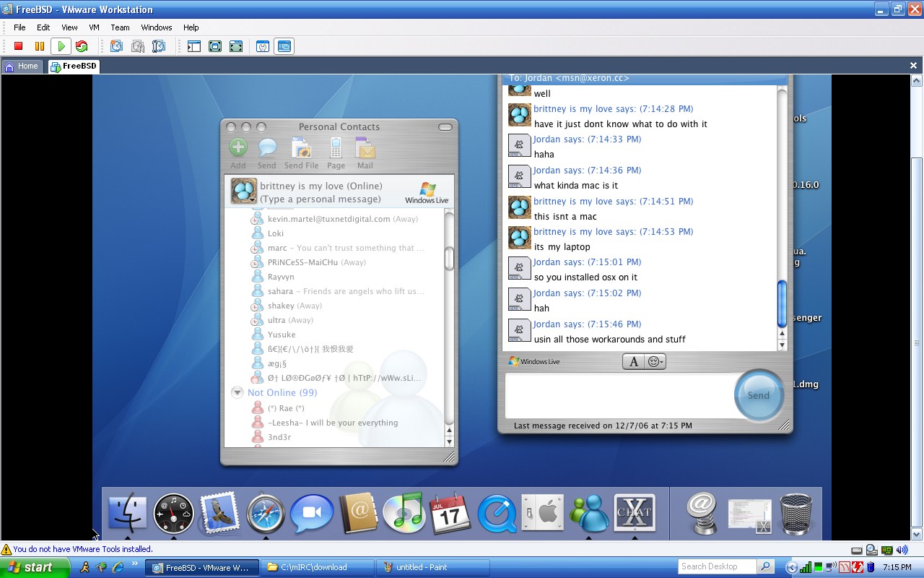The width and height of the screenshot is (924, 578).
Task: Click the Add contact green plus icon
Action: point(238,148)
